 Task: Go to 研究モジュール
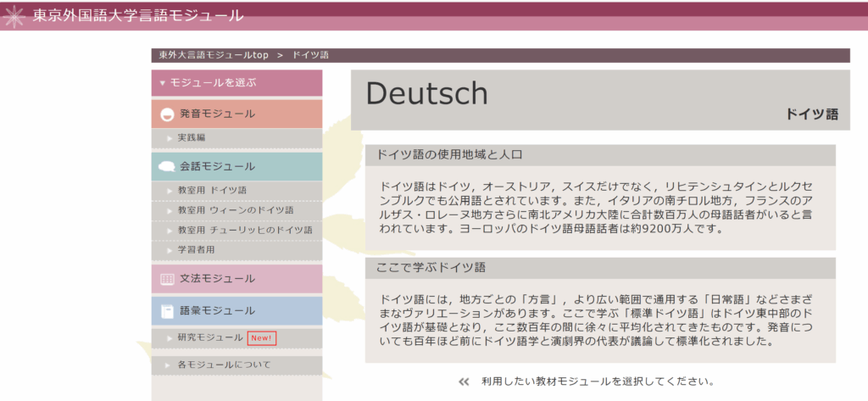(209, 338)
